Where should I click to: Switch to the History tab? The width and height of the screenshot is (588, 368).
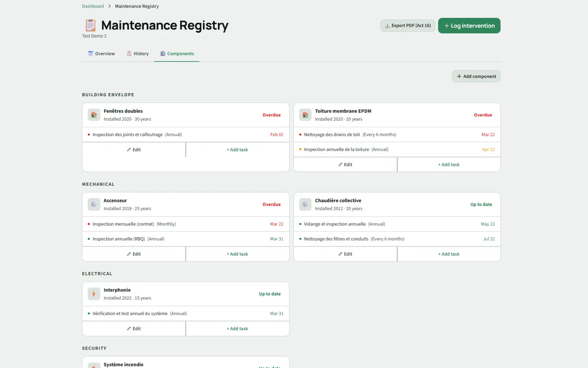pos(138,53)
